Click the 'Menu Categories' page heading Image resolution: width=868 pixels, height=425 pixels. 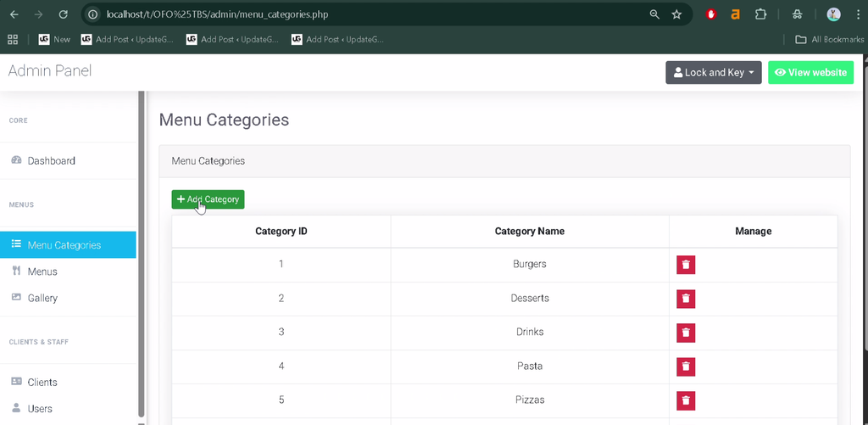[224, 120]
